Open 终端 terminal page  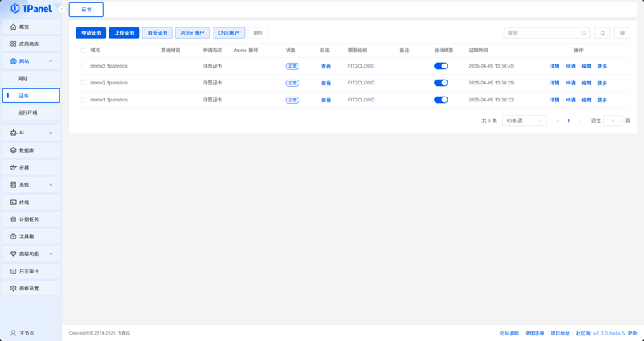click(x=31, y=203)
